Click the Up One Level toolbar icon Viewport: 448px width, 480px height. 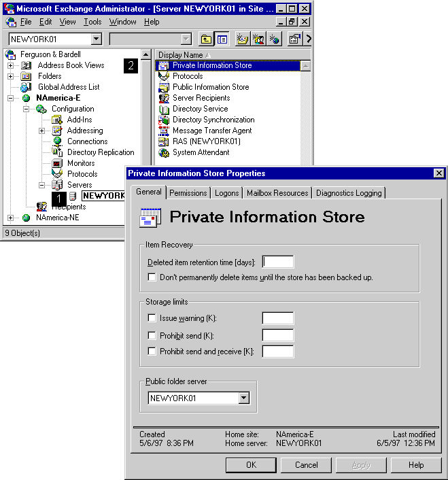207,39
